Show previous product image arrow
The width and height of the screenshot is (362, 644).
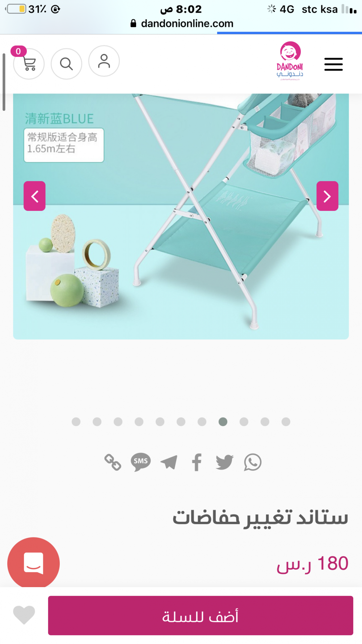(x=34, y=196)
